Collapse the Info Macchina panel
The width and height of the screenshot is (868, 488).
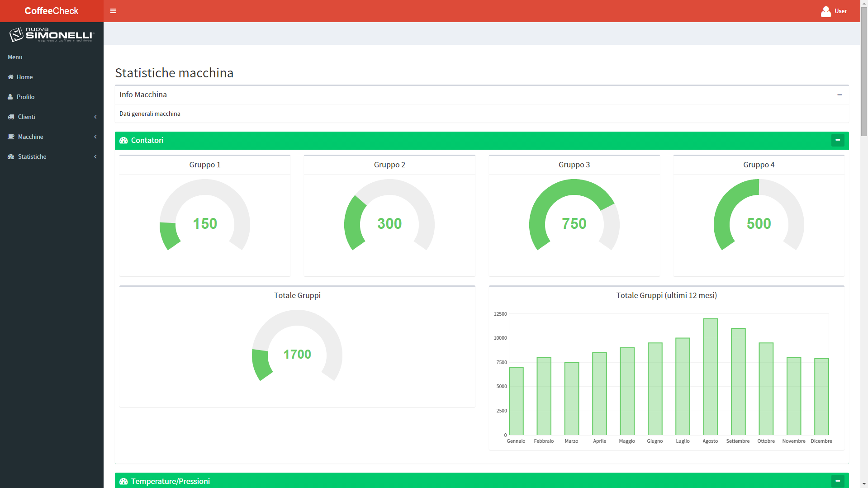839,95
